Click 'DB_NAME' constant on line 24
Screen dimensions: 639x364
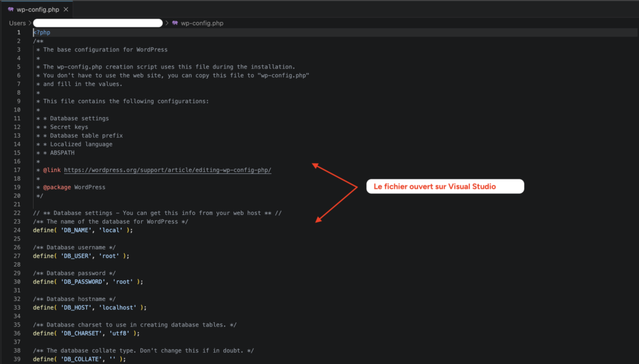[x=76, y=231]
